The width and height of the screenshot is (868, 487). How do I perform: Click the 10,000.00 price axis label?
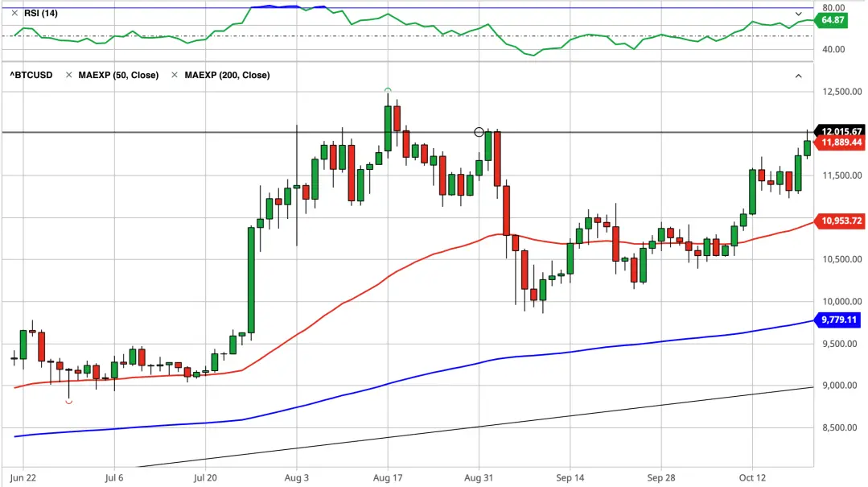tap(842, 301)
